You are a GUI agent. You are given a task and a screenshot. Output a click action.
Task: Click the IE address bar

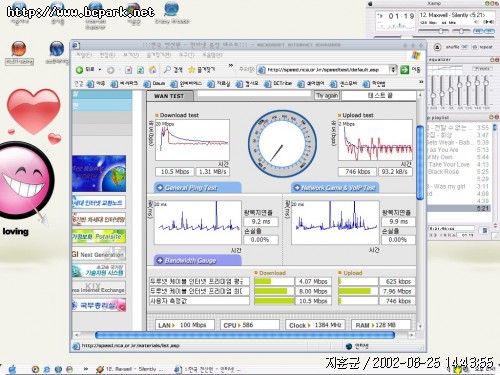click(x=327, y=70)
